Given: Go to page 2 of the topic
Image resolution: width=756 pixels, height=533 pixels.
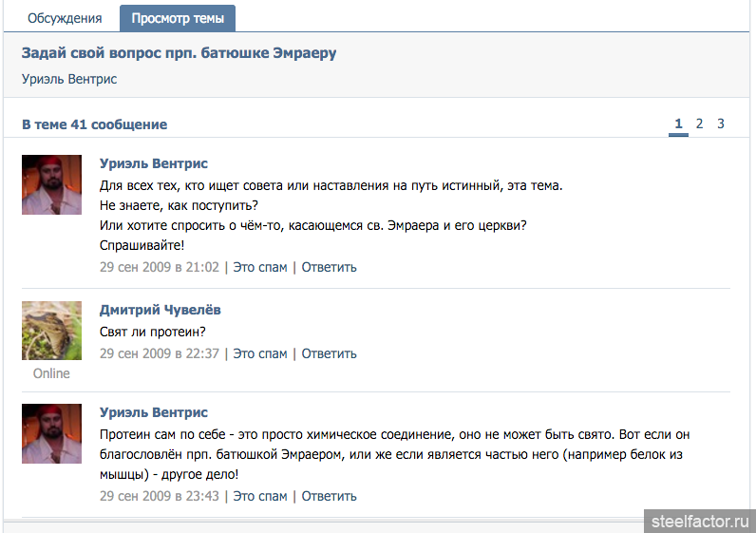Looking at the screenshot, I should tap(700, 124).
